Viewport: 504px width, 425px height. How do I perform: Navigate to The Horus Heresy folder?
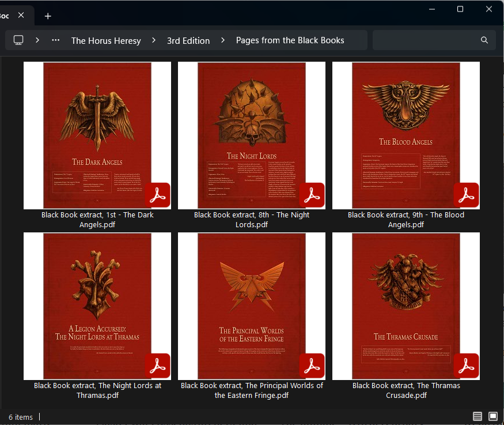tap(106, 40)
